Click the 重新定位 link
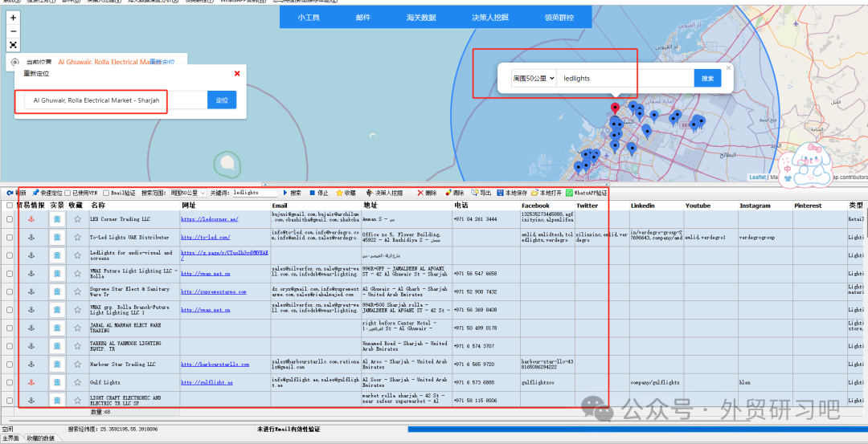Image resolution: width=868 pixels, height=444 pixels. 162,63
